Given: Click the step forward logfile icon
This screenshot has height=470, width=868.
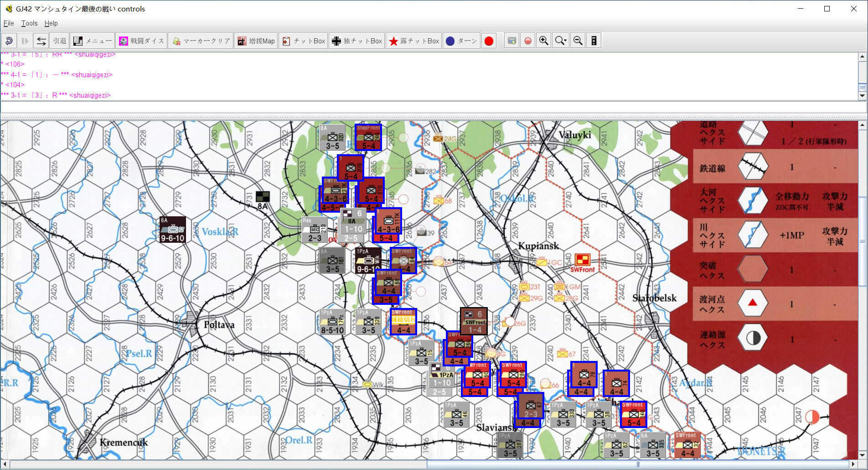Looking at the screenshot, I should click(25, 41).
